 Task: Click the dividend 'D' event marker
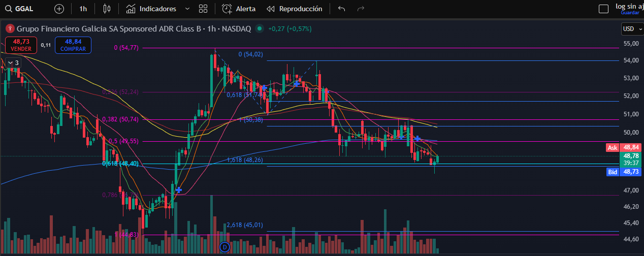click(x=224, y=247)
